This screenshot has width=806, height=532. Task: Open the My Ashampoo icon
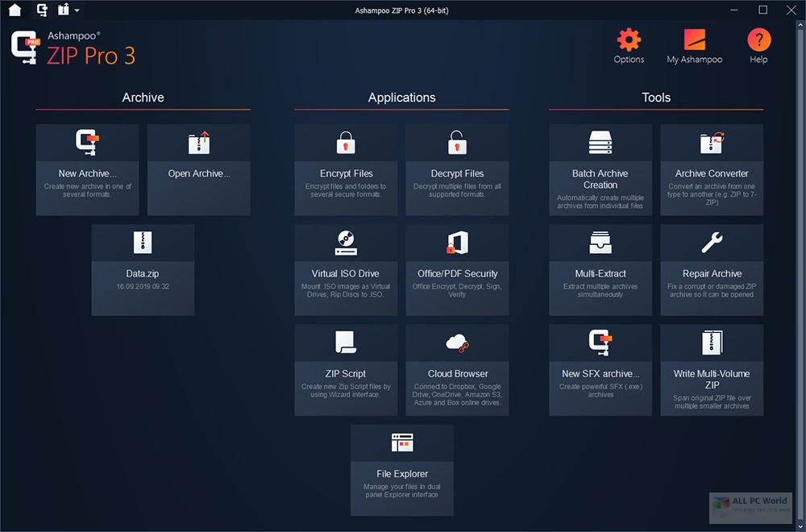tap(694, 39)
